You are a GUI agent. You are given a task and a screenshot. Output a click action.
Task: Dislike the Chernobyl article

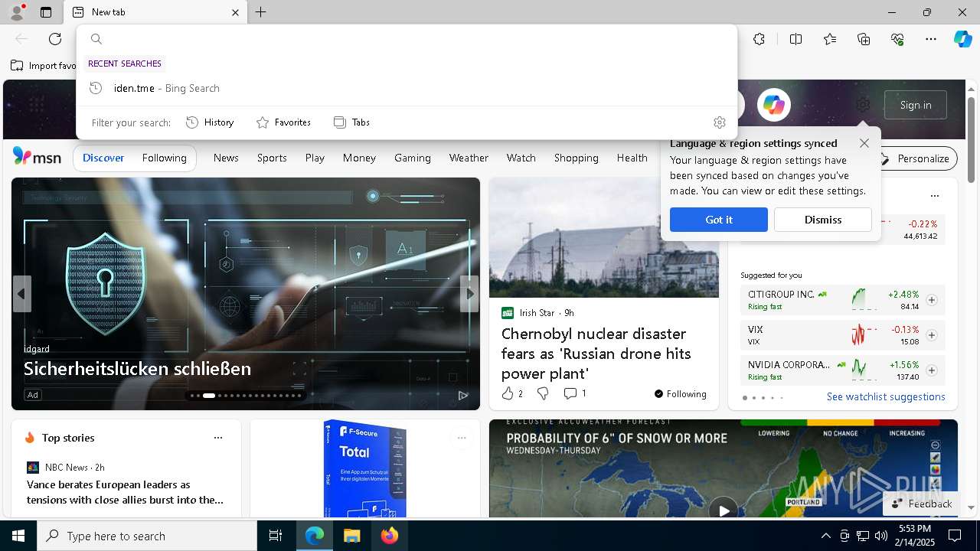pos(543,393)
